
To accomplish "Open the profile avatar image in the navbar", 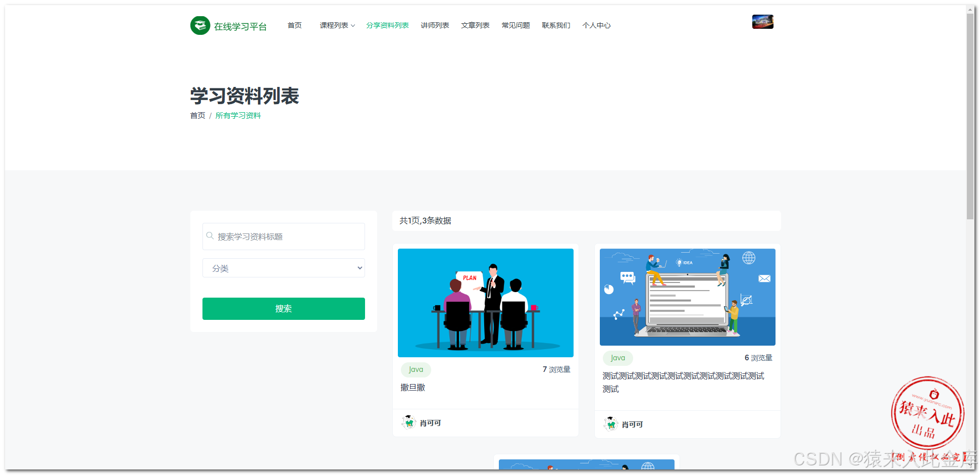I will pos(762,21).
